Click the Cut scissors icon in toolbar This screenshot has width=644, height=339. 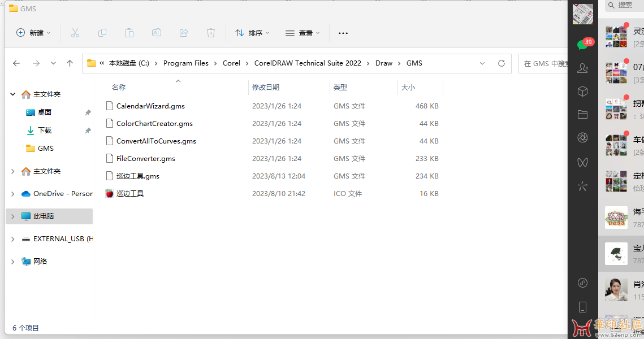tap(75, 33)
